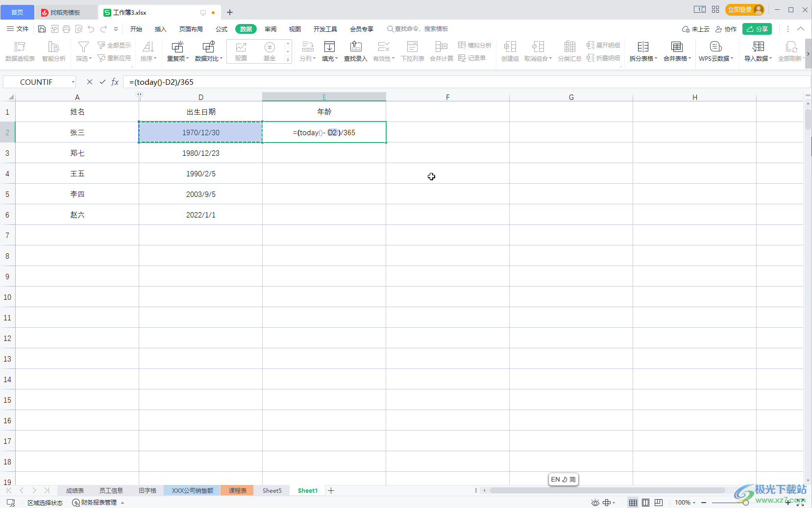Click the Print icon in quick toolbar
Viewport: 812px width, 508px height.
[67, 29]
